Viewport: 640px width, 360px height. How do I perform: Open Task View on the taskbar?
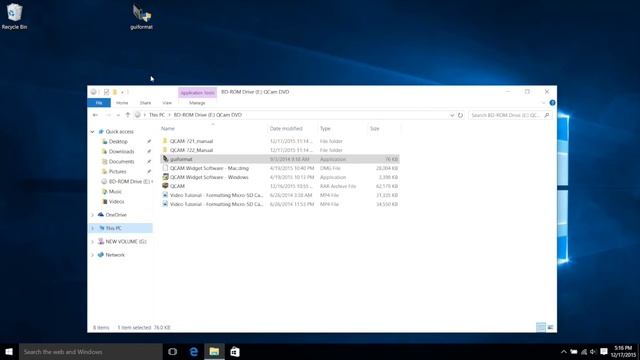click(x=173, y=352)
